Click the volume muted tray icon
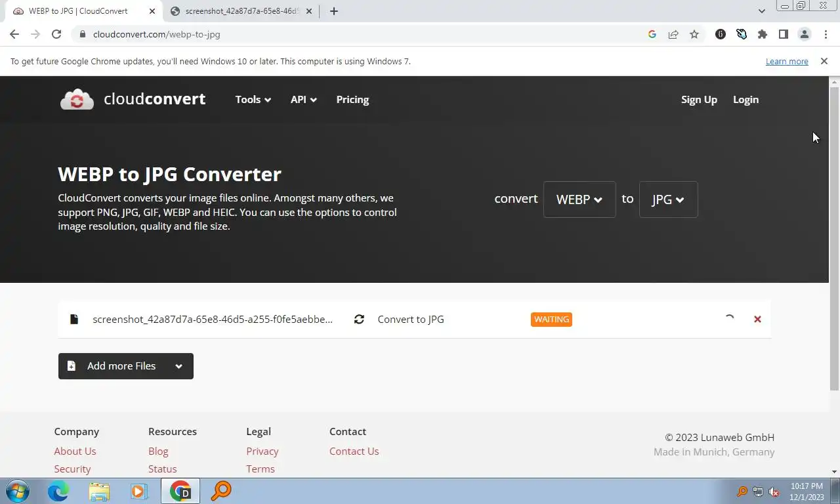The height and width of the screenshot is (504, 840). pyautogui.click(x=774, y=492)
